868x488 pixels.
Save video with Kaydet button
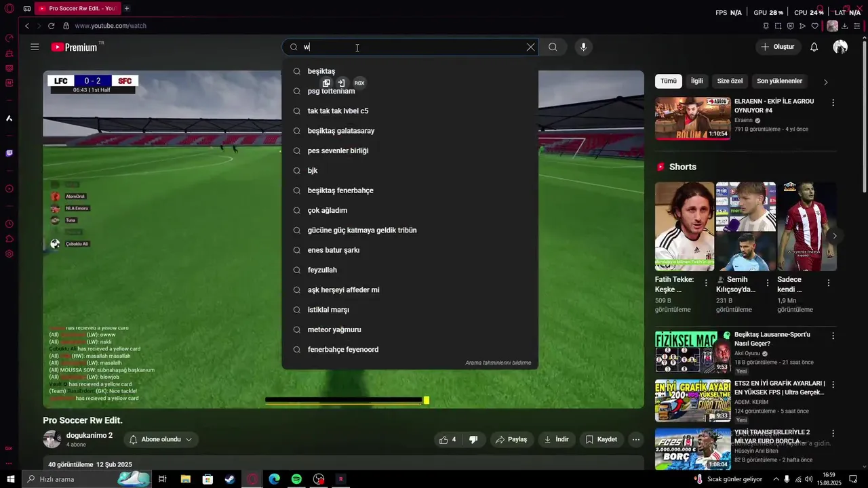[x=601, y=439]
